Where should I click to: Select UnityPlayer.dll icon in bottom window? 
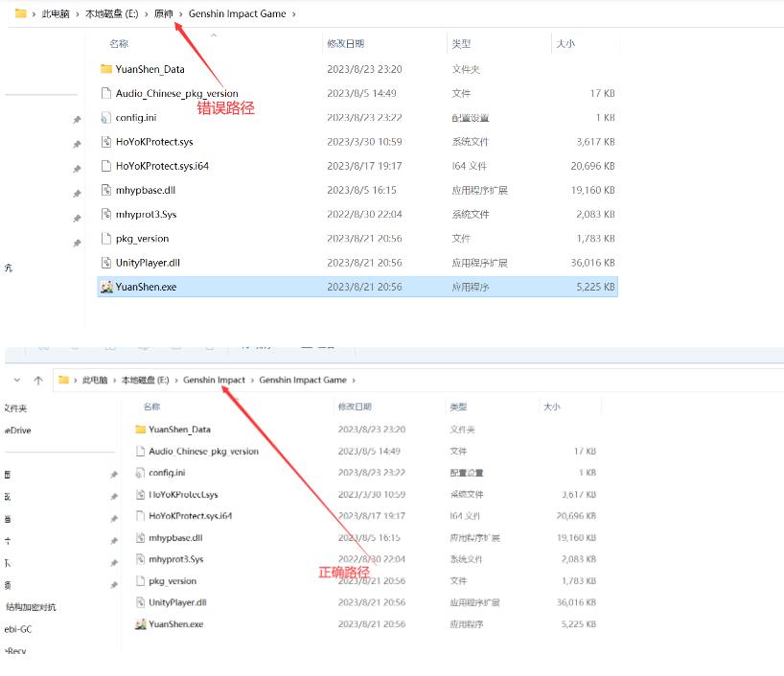click(141, 602)
